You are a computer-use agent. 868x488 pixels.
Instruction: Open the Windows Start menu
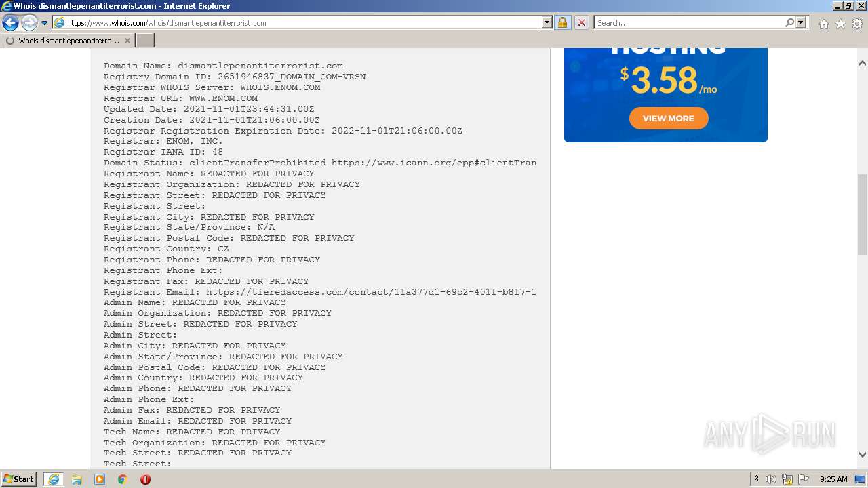pos(19,479)
